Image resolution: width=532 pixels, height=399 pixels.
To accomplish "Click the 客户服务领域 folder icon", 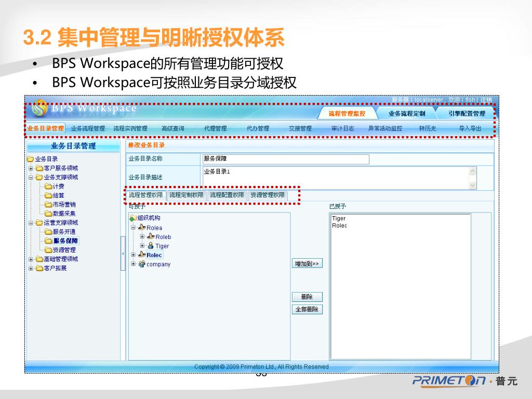I will [39, 168].
